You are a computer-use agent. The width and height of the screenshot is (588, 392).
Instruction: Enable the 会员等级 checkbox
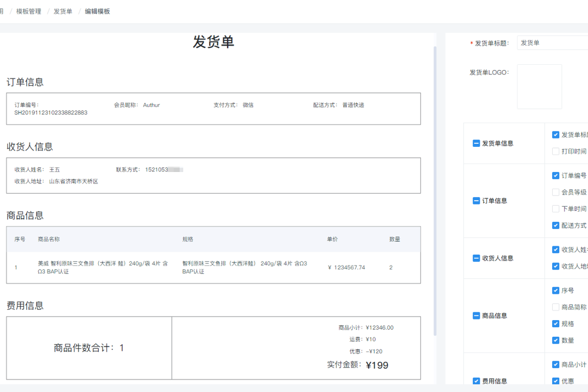point(556,192)
